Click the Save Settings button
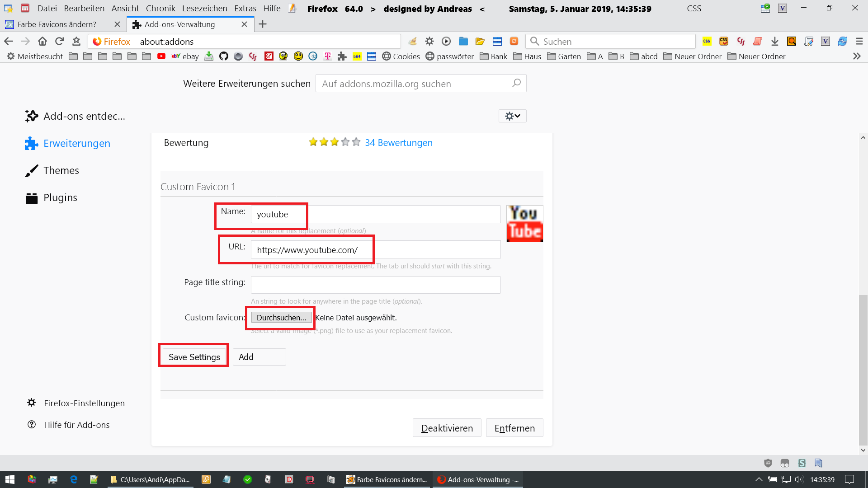Viewport: 868px width, 488px height. (194, 357)
